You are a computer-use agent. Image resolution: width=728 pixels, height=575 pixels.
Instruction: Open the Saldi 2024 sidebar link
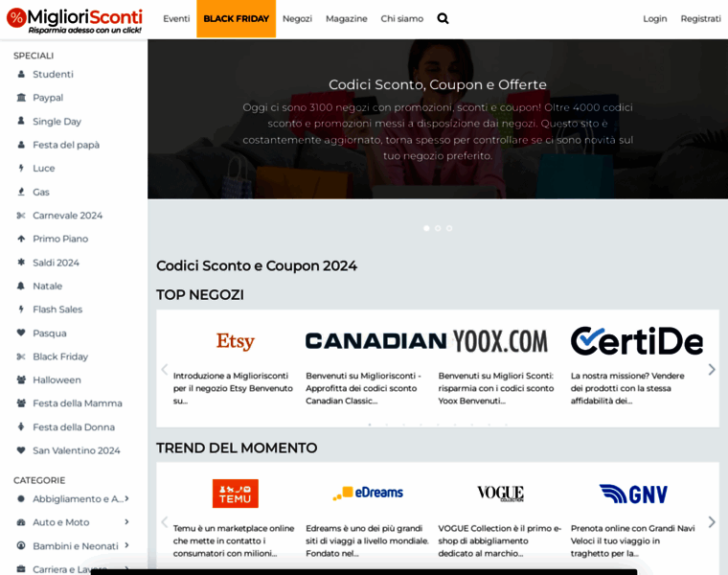click(x=56, y=263)
